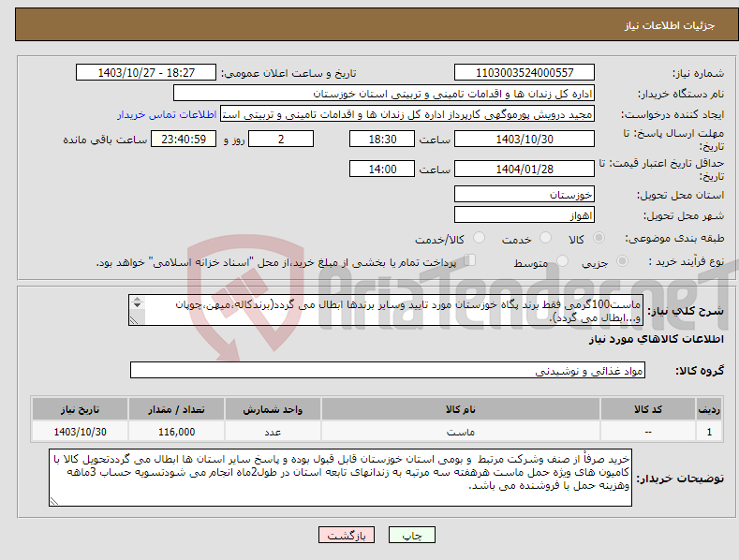Click the delivery city field اهواز
739x560 pixels.
pyautogui.click(x=525, y=215)
